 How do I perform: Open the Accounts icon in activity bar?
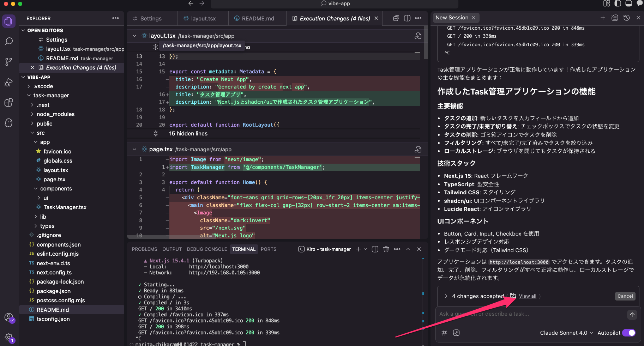click(x=8, y=317)
